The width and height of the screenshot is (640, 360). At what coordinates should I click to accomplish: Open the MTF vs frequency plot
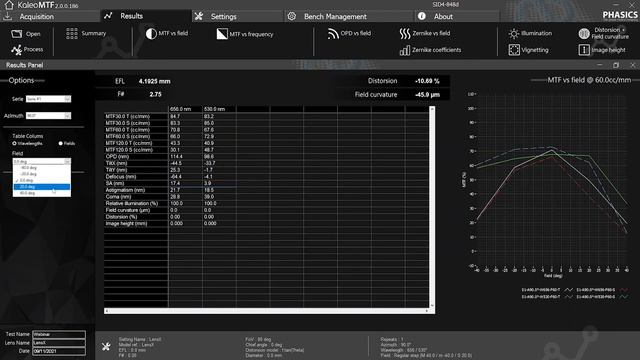pyautogui.click(x=245, y=34)
